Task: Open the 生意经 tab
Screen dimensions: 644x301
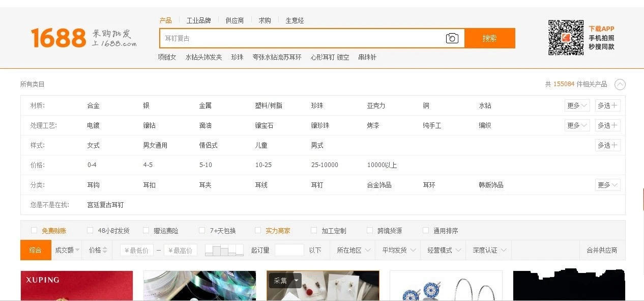Action: [x=295, y=20]
